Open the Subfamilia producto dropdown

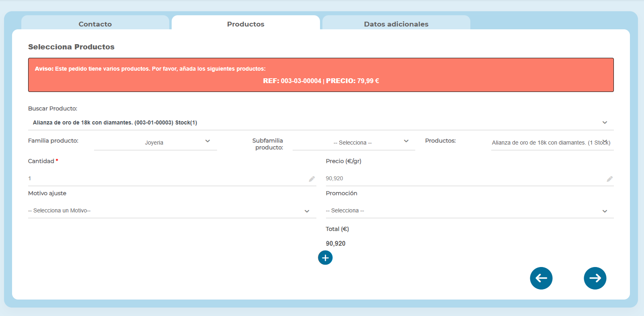[x=353, y=143]
